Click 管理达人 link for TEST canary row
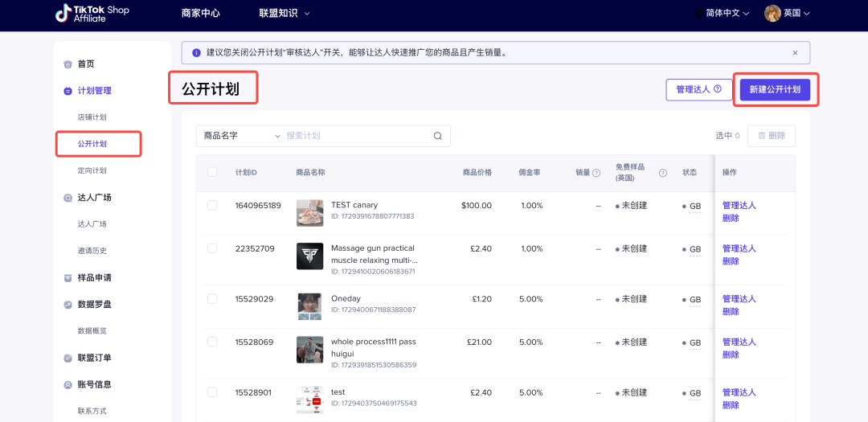The image size is (868, 422). (x=739, y=206)
